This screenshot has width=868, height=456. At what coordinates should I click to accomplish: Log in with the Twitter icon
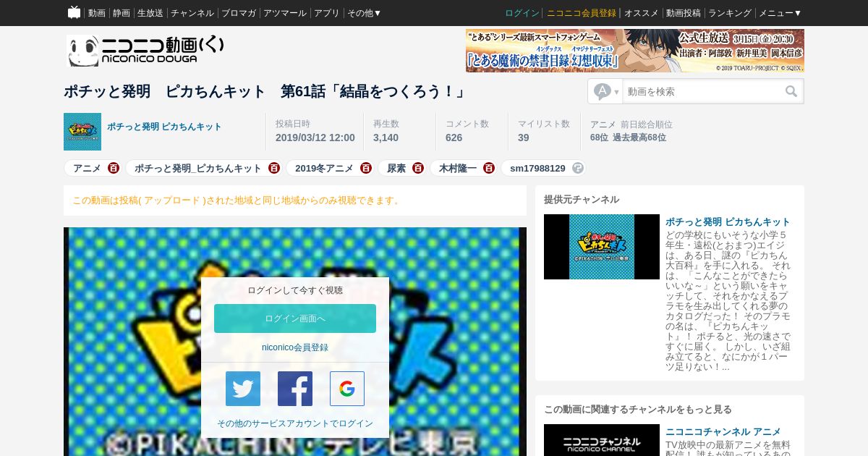pyautogui.click(x=243, y=389)
